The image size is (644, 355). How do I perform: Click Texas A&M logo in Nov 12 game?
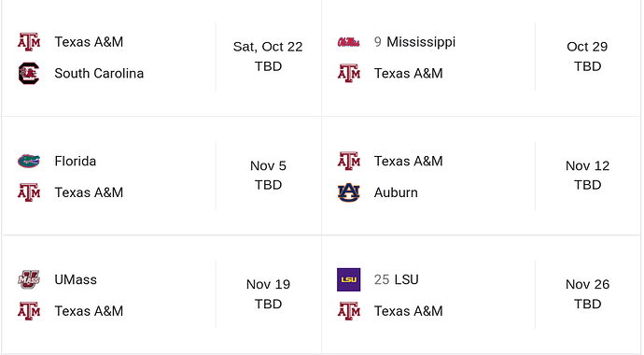pos(349,161)
